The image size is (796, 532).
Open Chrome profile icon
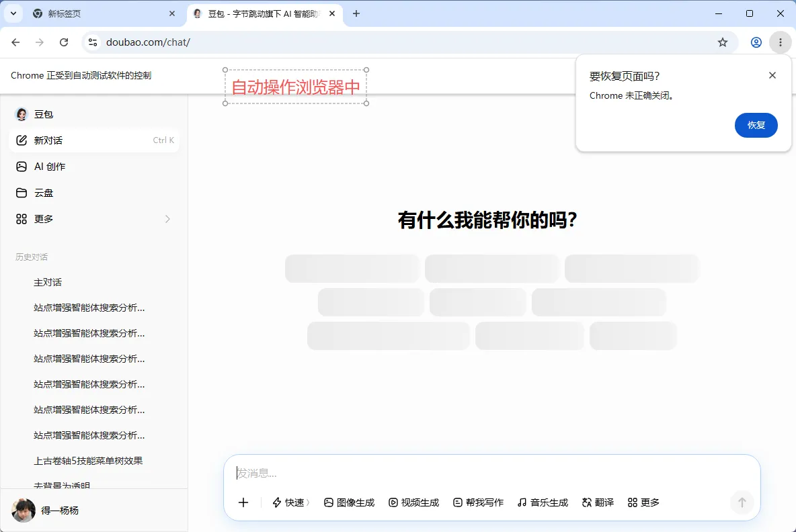[x=756, y=42]
